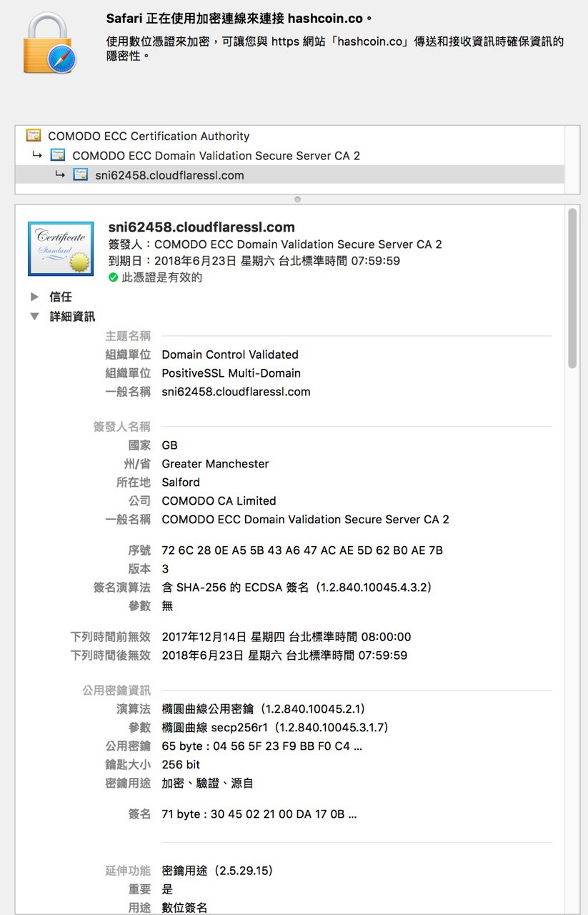Click country value GB
This screenshot has width=588, height=915.
click(170, 445)
